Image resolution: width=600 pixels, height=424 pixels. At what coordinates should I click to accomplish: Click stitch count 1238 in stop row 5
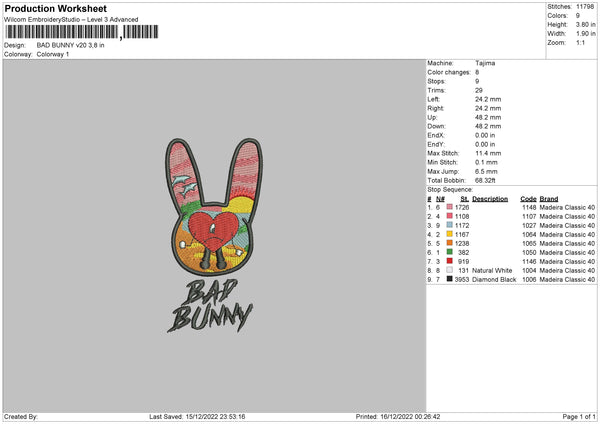[462, 243]
